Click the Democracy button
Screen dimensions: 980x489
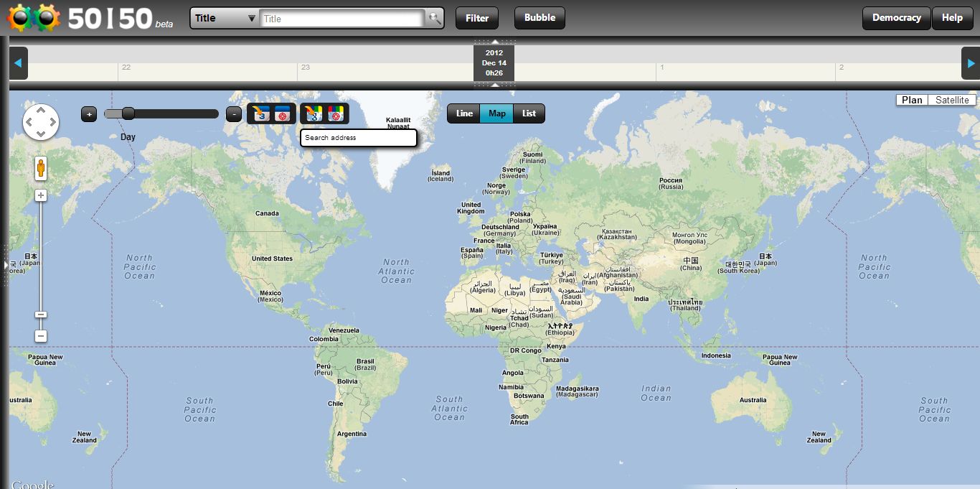pyautogui.click(x=896, y=19)
